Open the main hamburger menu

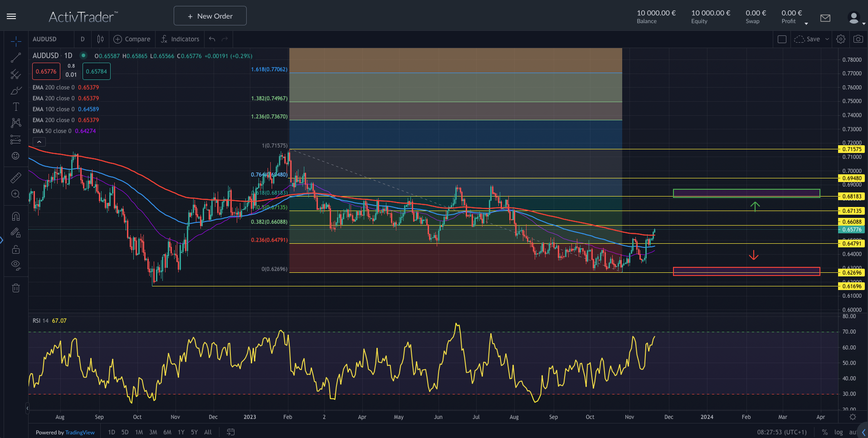[x=11, y=16]
